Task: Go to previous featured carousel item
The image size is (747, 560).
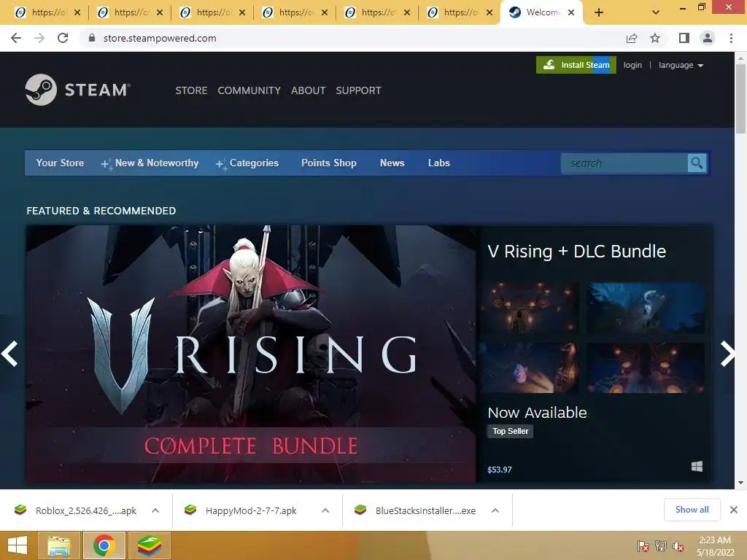Action: click(x=9, y=354)
